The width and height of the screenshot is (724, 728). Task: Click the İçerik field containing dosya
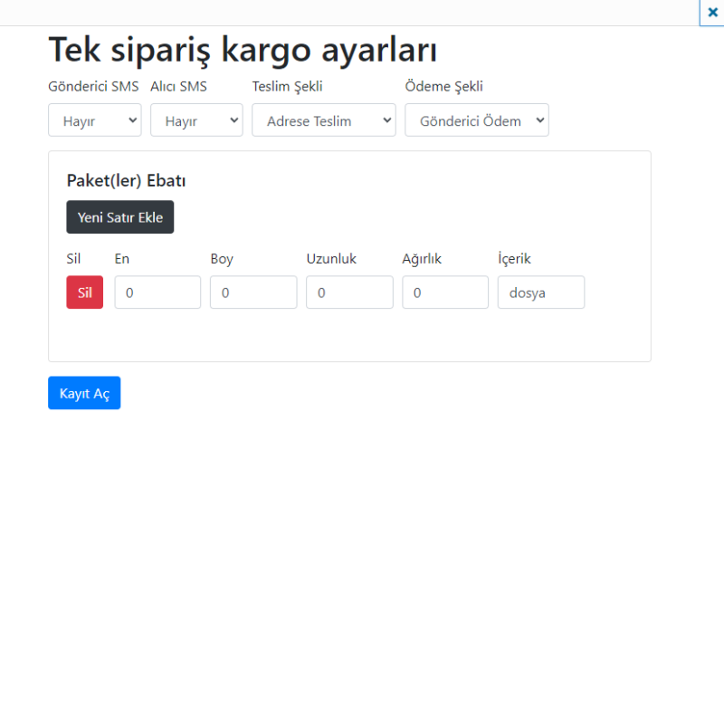click(x=541, y=292)
